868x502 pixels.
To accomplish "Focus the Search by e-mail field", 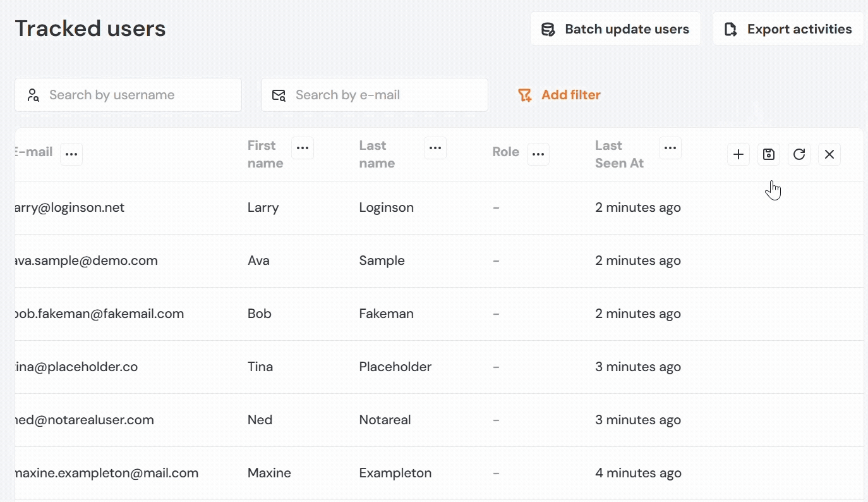I will coord(385,95).
